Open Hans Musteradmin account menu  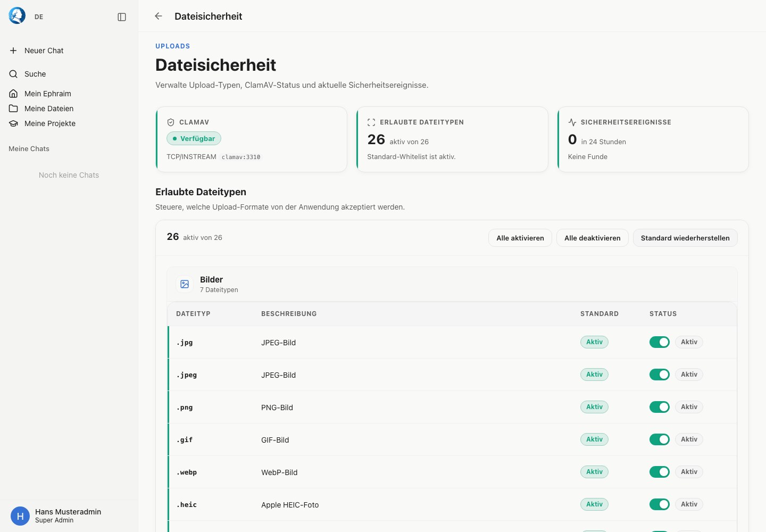click(x=69, y=516)
